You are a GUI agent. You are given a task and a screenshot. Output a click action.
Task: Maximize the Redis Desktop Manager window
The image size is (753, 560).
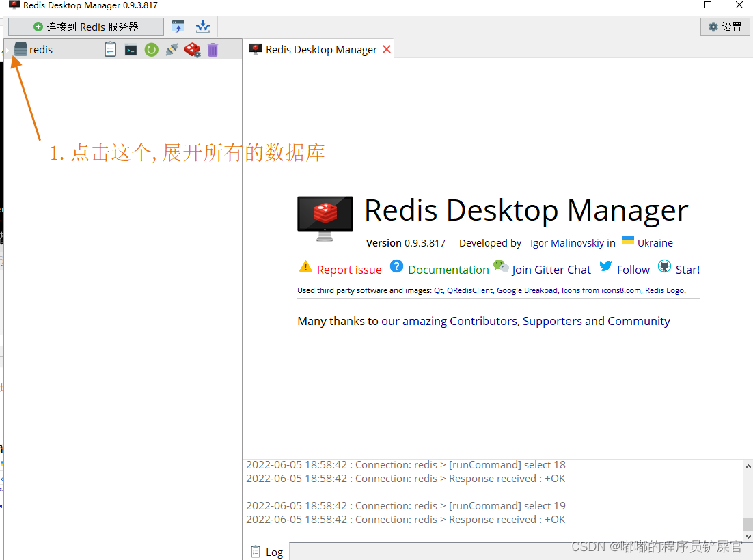point(708,5)
